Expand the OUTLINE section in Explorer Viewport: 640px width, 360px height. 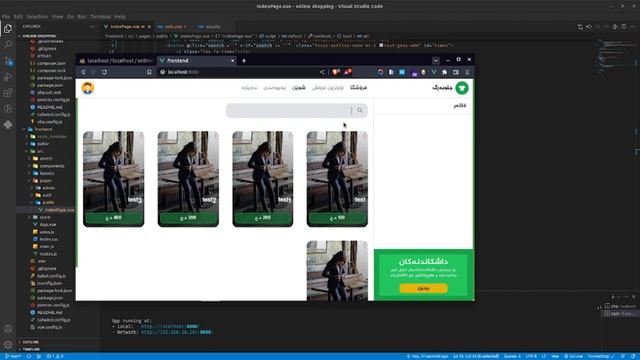coord(31,342)
